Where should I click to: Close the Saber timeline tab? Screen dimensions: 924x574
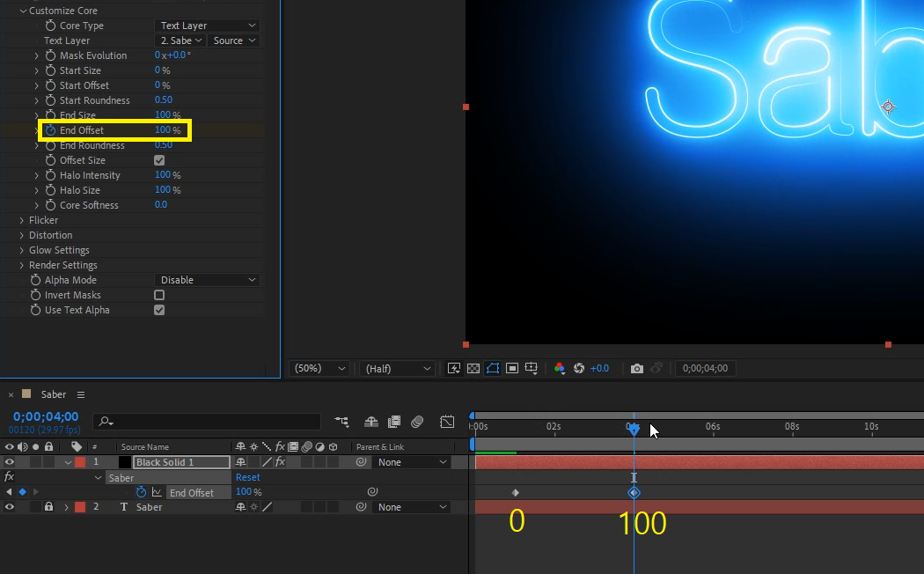pos(11,394)
